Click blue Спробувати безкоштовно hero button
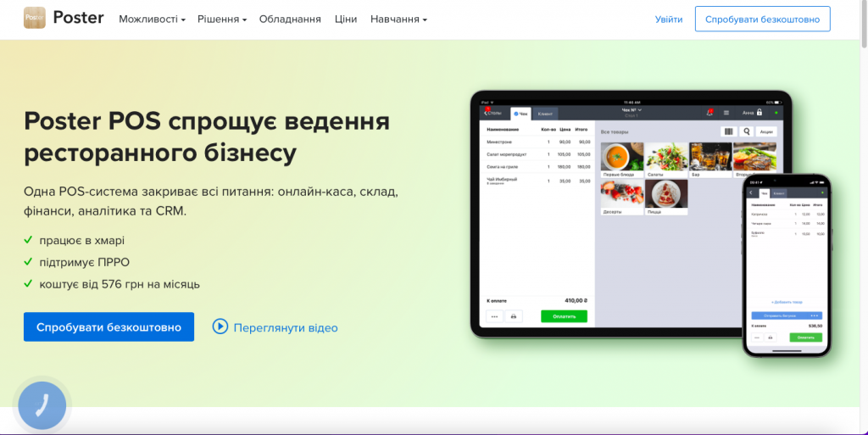The width and height of the screenshot is (868, 435). [x=108, y=326]
